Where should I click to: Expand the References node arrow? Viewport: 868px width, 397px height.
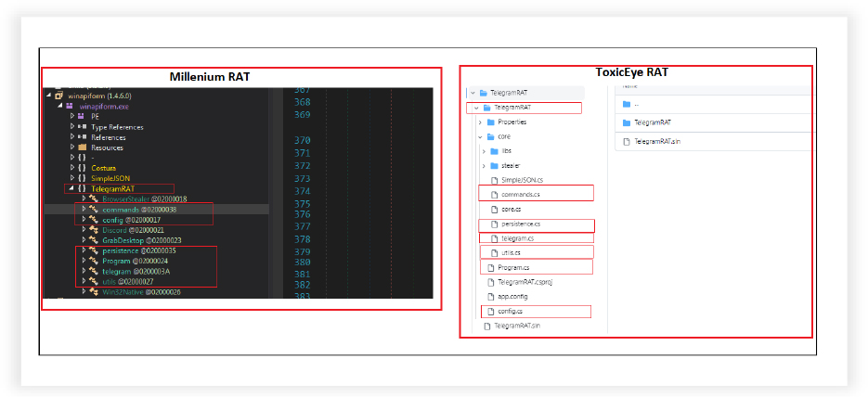pyautogui.click(x=72, y=137)
